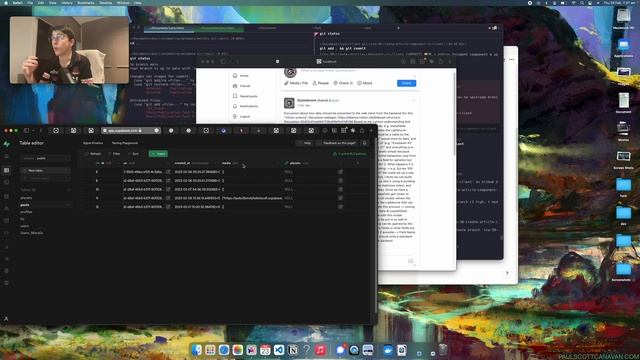Click the New table button
The width and height of the screenshot is (640, 360).
[x=45, y=171]
